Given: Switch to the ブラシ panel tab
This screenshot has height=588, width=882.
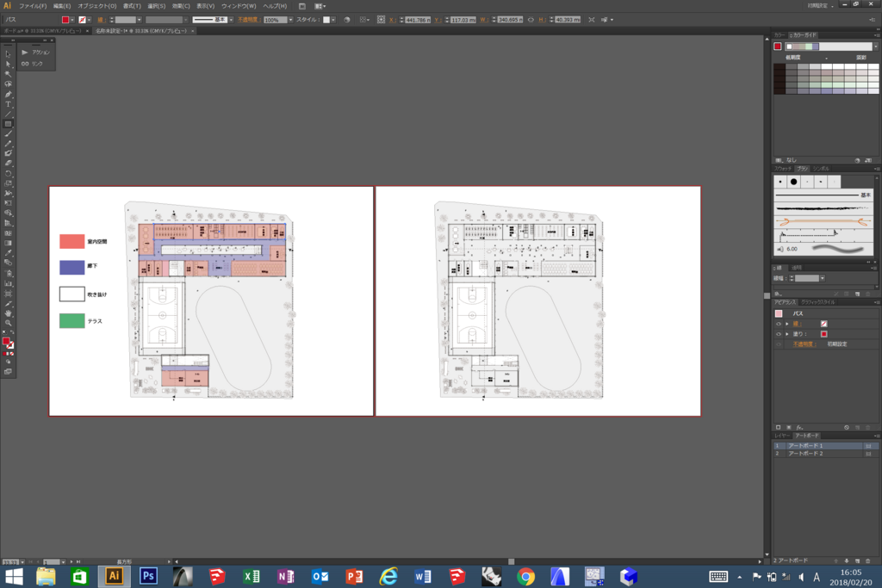Looking at the screenshot, I should [x=802, y=169].
